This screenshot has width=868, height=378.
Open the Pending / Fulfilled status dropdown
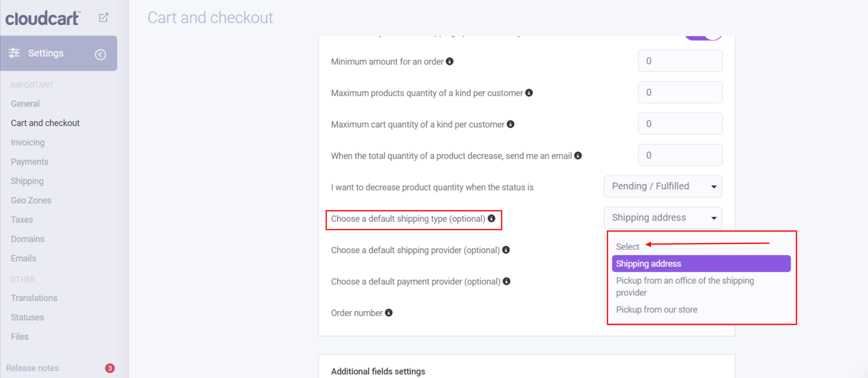pos(663,187)
